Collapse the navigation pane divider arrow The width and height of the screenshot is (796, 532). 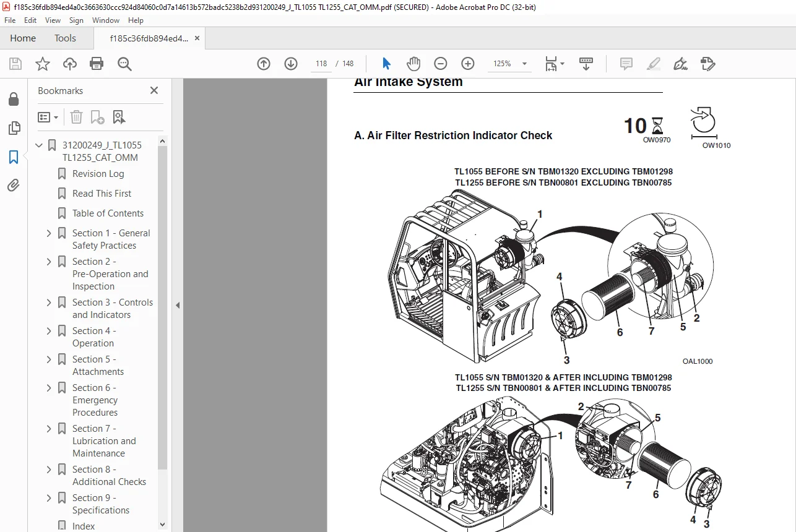[178, 305]
